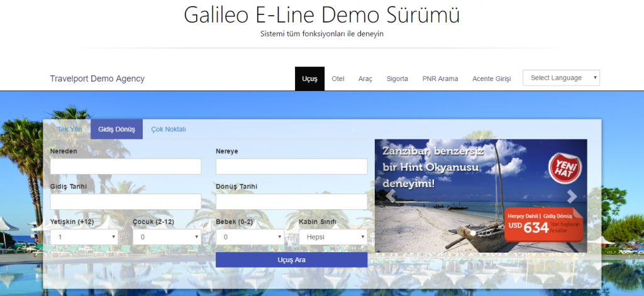Open PNR Arama page
The image size is (644, 296).
tap(440, 79)
